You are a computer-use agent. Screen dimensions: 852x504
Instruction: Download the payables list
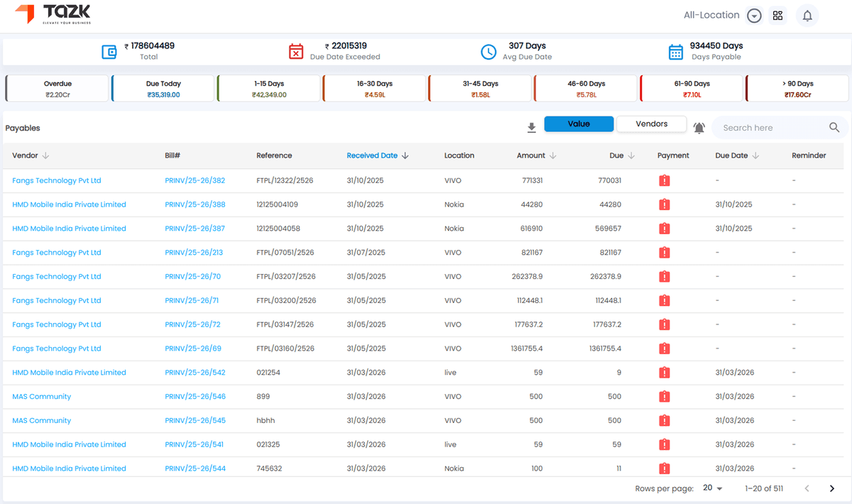pyautogui.click(x=531, y=128)
